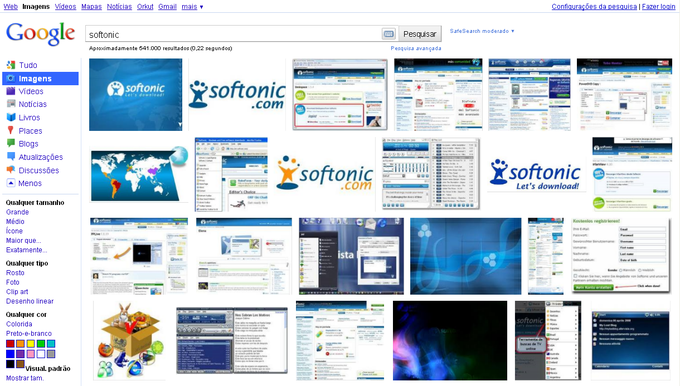Click the Vídeos film icon in sidebar

pyautogui.click(x=11, y=91)
